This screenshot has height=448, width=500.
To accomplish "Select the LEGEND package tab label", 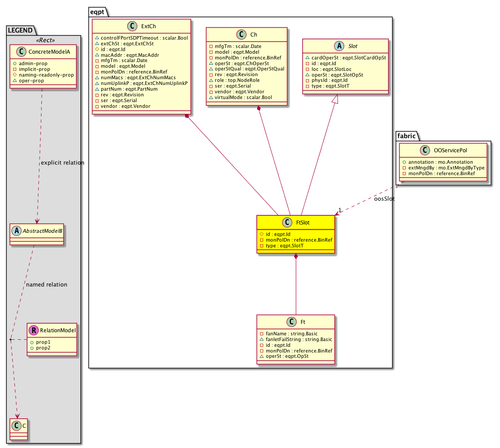I will click(x=20, y=30).
